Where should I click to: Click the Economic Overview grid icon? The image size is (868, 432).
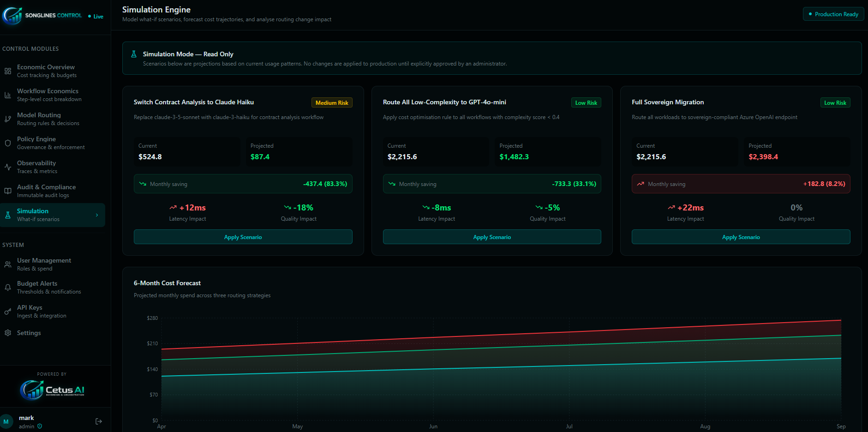point(8,71)
